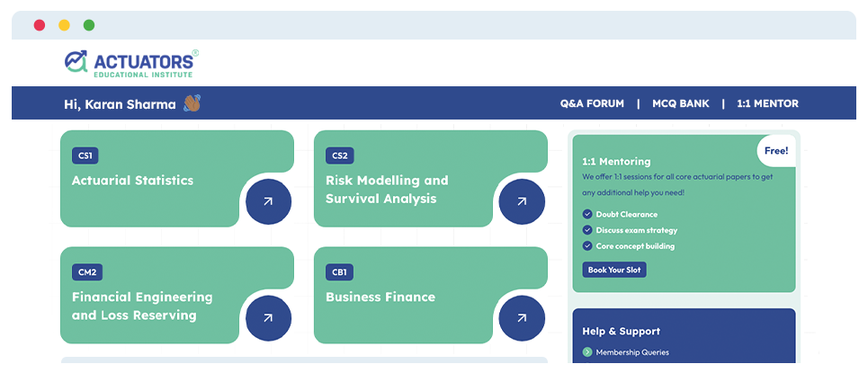Click the waving hand emoji

coord(192,103)
